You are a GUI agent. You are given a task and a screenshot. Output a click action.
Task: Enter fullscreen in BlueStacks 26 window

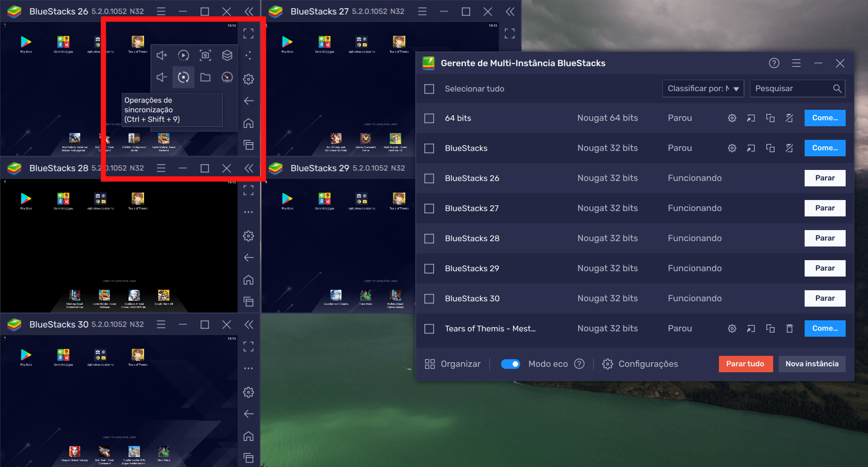click(248, 33)
